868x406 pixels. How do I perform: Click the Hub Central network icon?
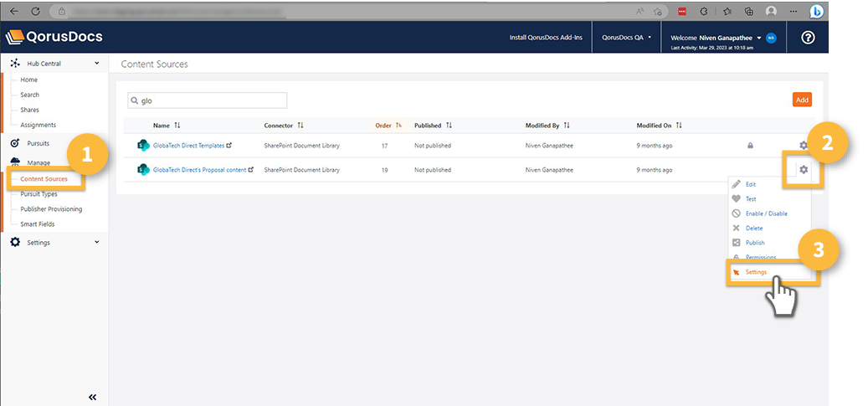[x=15, y=63]
